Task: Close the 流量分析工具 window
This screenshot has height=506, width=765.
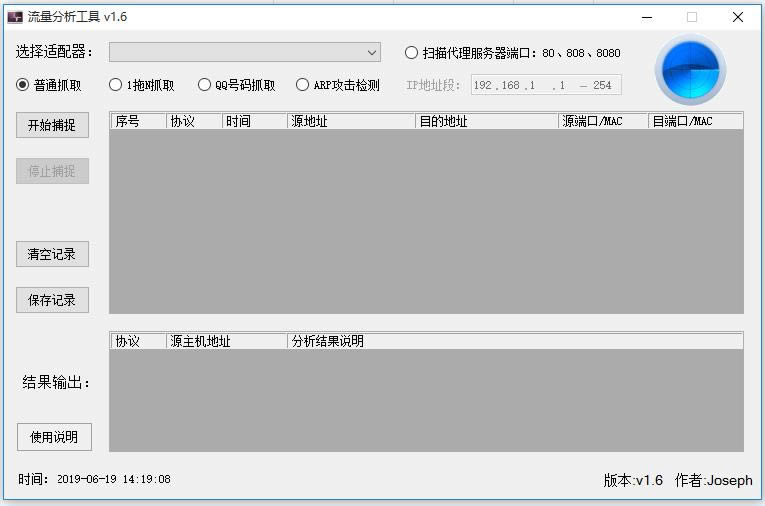Action: coord(738,17)
